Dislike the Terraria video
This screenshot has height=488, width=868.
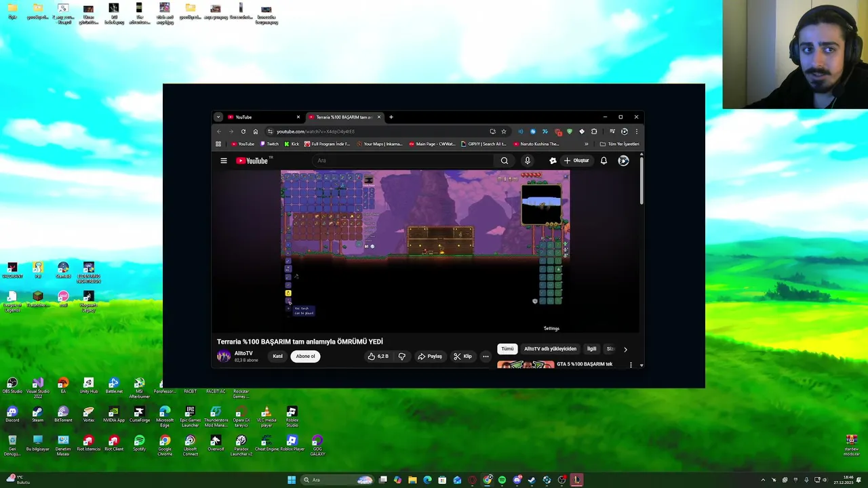click(x=402, y=356)
